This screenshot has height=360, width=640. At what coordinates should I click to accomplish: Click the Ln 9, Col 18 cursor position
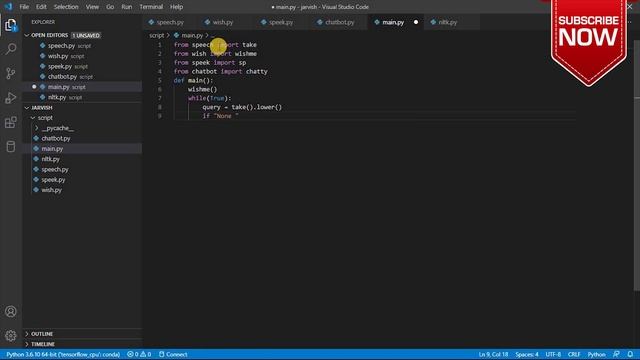[493, 354]
